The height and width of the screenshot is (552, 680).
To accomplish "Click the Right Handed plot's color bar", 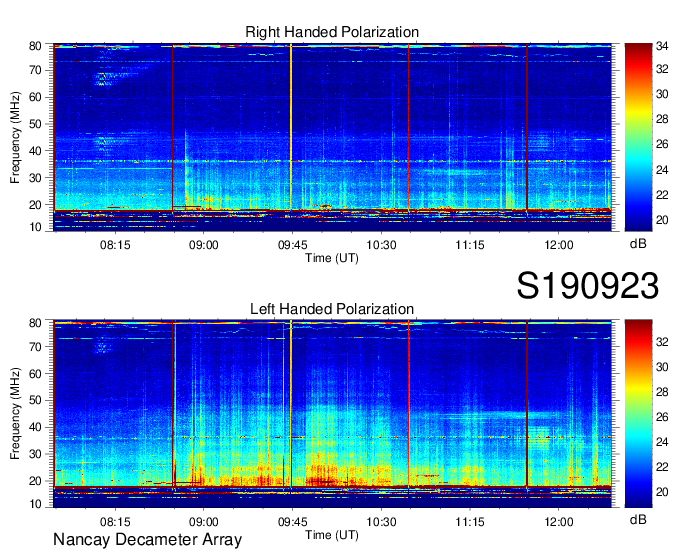I will pos(638,137).
